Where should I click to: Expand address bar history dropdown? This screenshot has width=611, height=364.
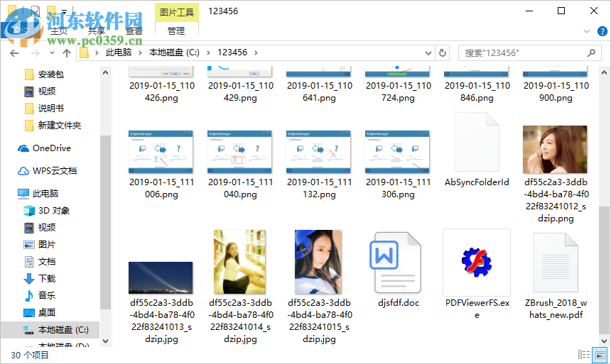[x=428, y=53]
